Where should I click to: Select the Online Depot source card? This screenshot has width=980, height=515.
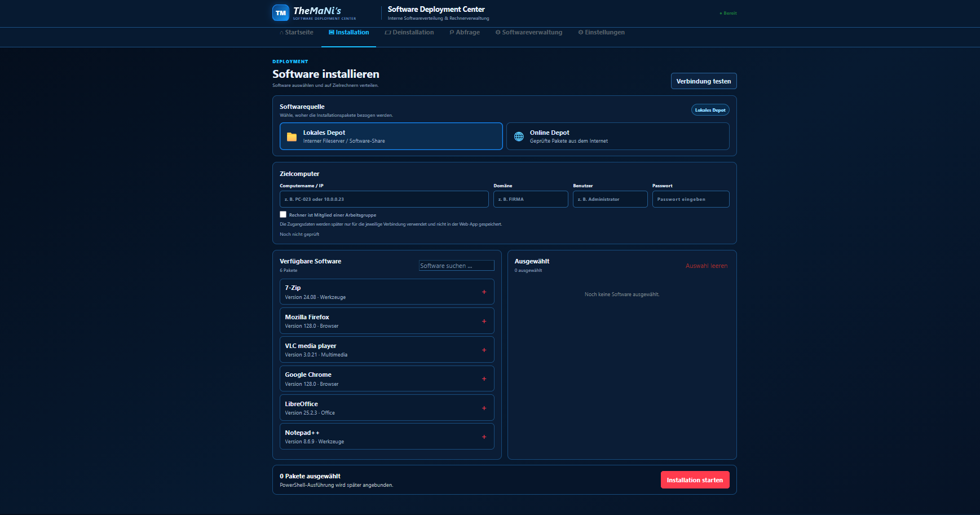click(618, 137)
